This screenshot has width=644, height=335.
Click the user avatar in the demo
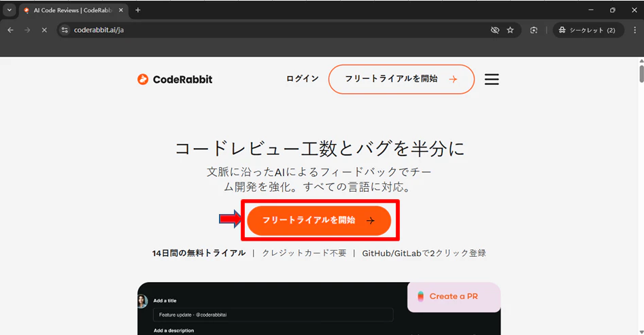[142, 301]
